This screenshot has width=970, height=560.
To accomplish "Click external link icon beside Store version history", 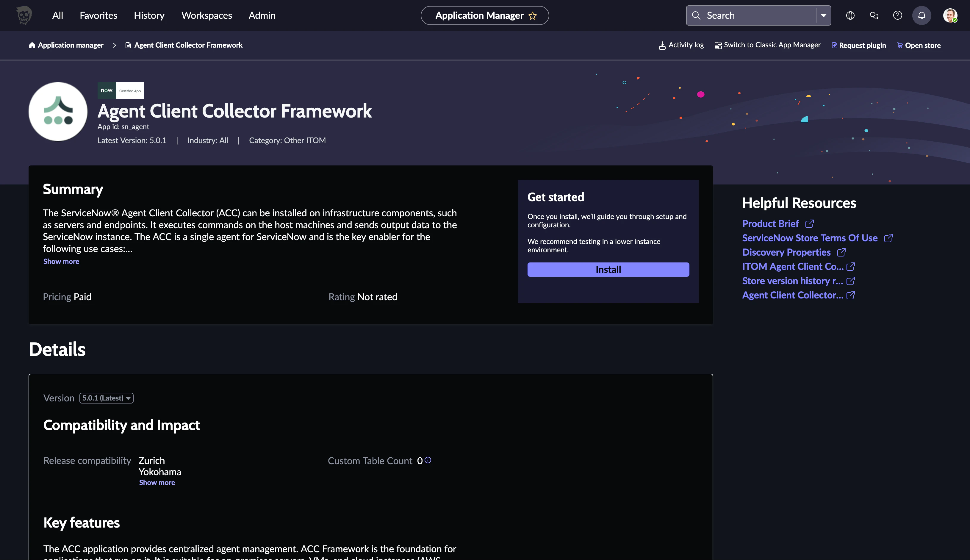I will pyautogui.click(x=851, y=281).
